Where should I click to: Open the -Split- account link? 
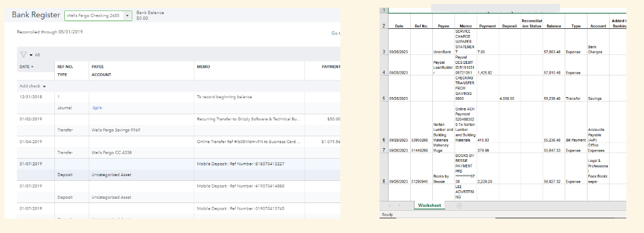coord(98,109)
